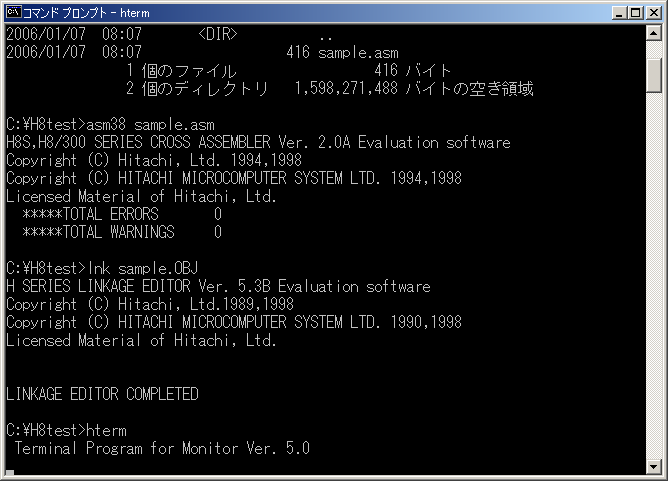Screen dimensions: 668x481
Task: Click 'H SERIES LINKAGE EDITOR Ver. 5.3B' line
Action: pyautogui.click(x=218, y=286)
